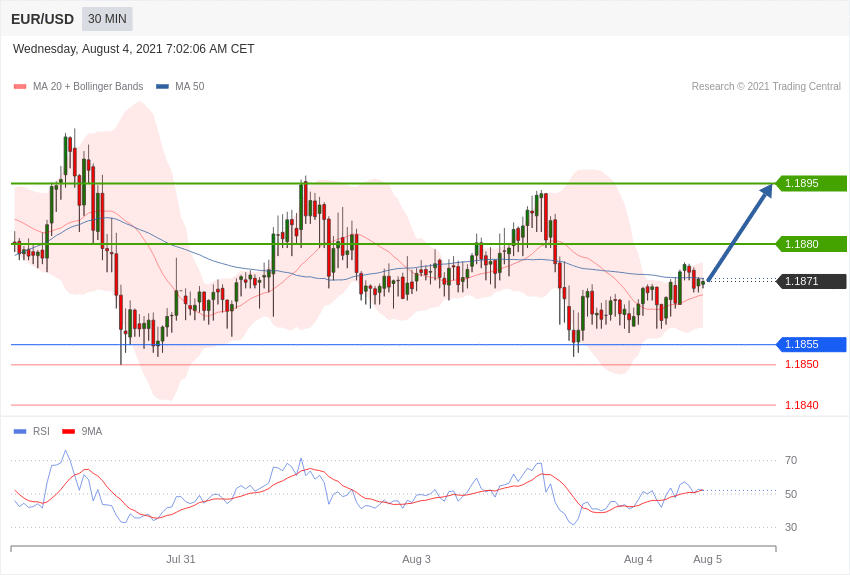The height and width of the screenshot is (576, 850).
Task: Click the RSI 70 level label
Action: [x=791, y=460]
